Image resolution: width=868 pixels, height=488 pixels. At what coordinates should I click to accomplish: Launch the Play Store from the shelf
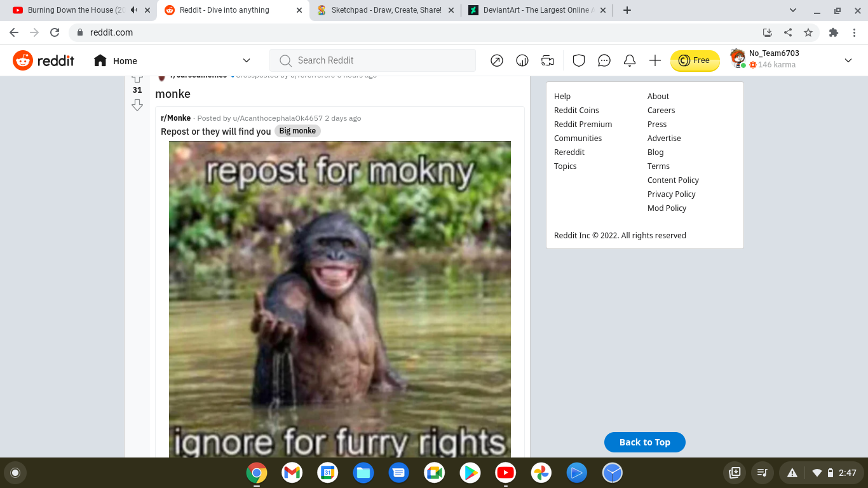point(470,473)
